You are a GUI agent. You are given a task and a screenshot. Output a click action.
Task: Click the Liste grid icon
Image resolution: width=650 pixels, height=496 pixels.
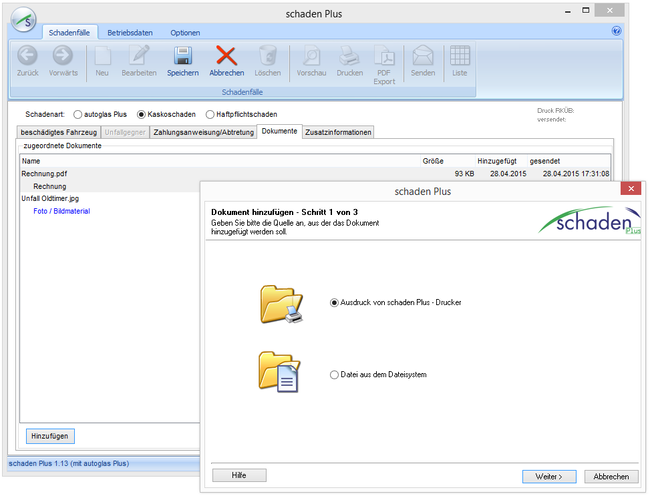point(459,56)
